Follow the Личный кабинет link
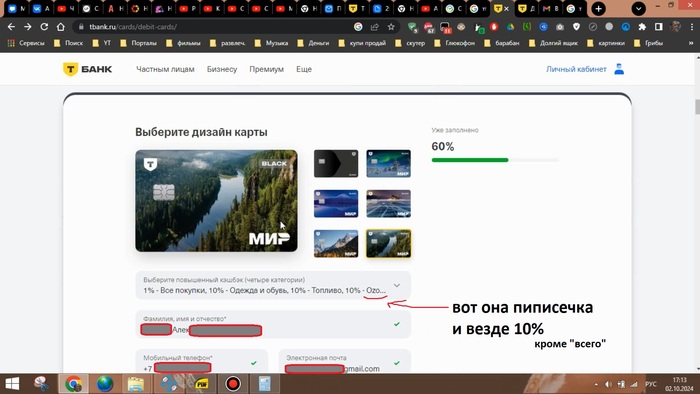The width and height of the screenshot is (700, 394). 576,69
